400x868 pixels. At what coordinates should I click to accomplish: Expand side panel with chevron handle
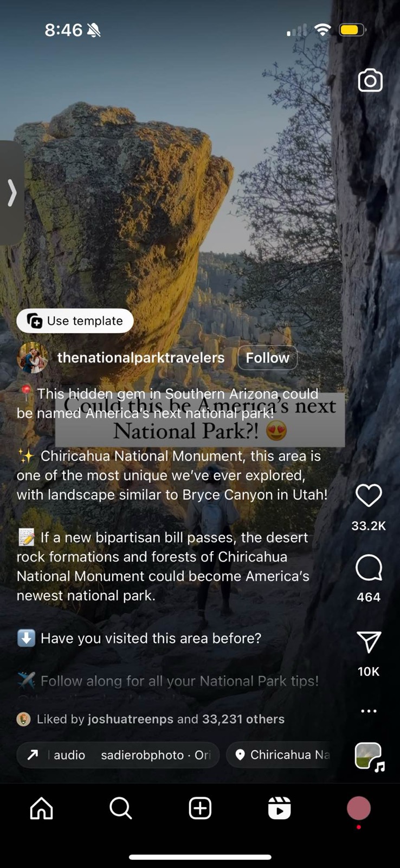(x=11, y=193)
